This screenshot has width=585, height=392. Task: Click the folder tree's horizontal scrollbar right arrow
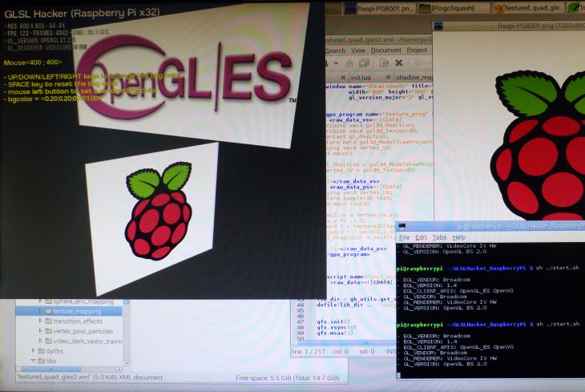(119, 370)
